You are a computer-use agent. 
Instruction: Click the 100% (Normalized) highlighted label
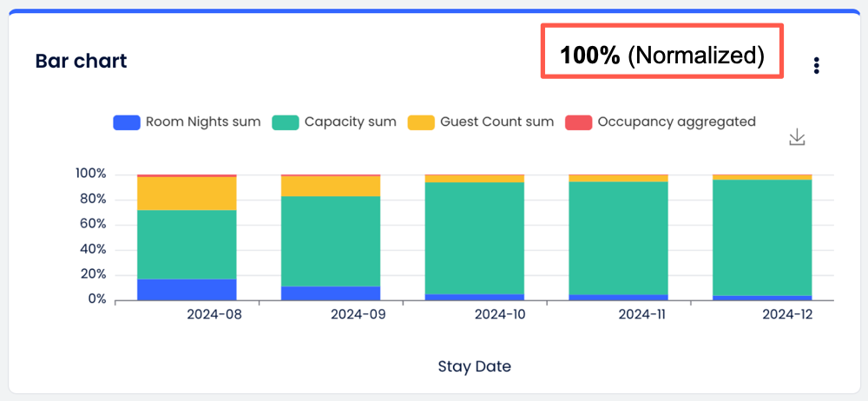click(x=662, y=56)
